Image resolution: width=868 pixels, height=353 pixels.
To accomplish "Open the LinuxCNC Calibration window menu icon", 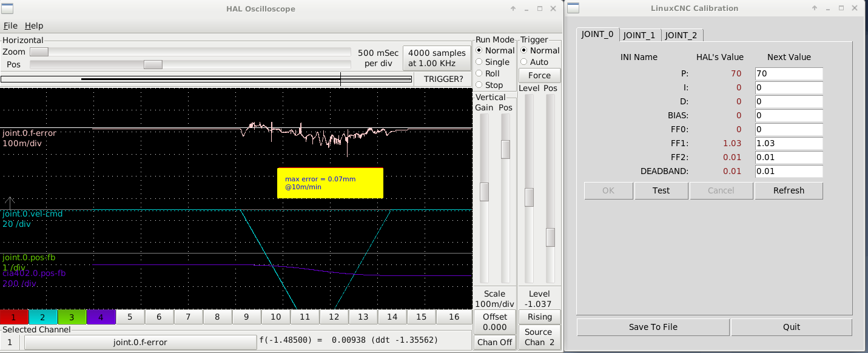I will click(573, 8).
